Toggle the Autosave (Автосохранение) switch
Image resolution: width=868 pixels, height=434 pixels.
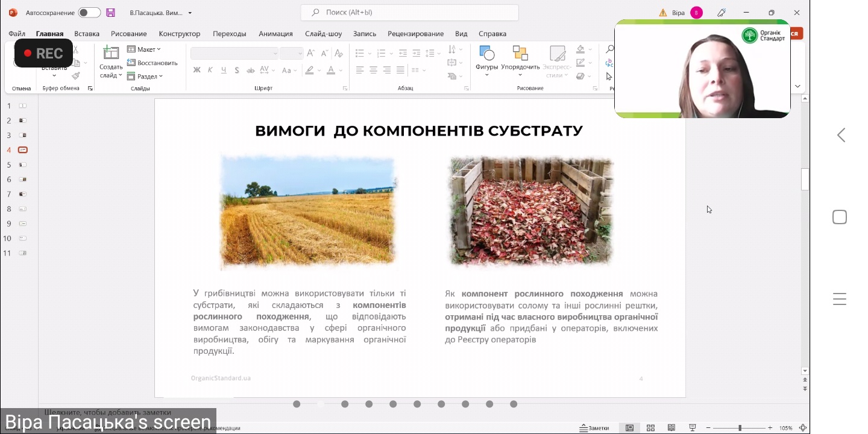click(89, 13)
